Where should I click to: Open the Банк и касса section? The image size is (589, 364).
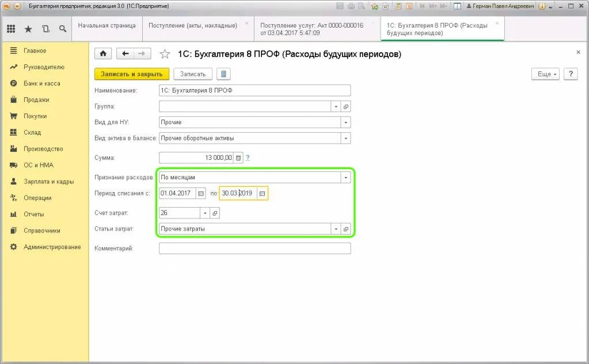click(41, 83)
